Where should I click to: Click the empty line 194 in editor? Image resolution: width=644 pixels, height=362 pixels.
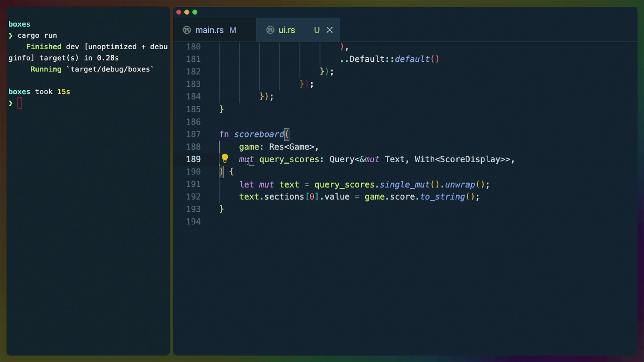(x=302, y=222)
